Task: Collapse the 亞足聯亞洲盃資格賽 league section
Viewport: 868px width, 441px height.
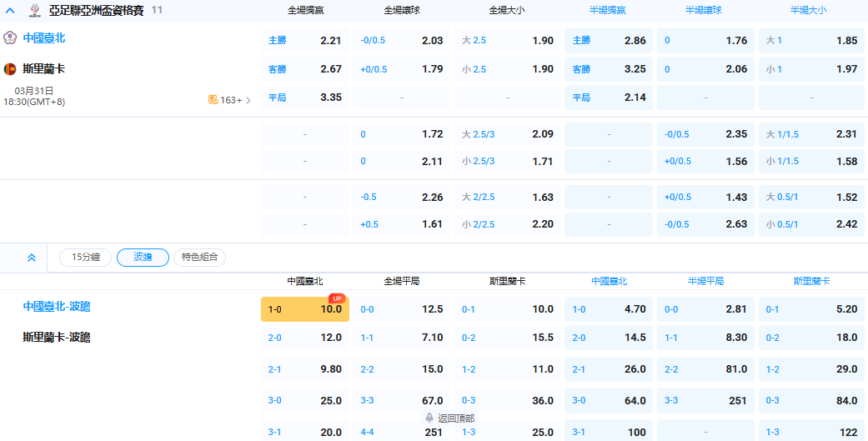Action: pos(10,11)
